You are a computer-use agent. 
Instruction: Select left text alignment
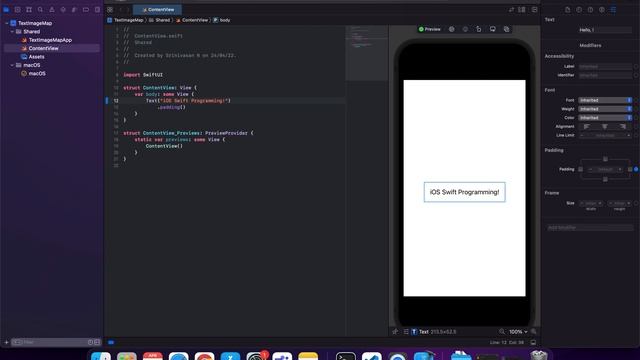pyautogui.click(x=587, y=127)
